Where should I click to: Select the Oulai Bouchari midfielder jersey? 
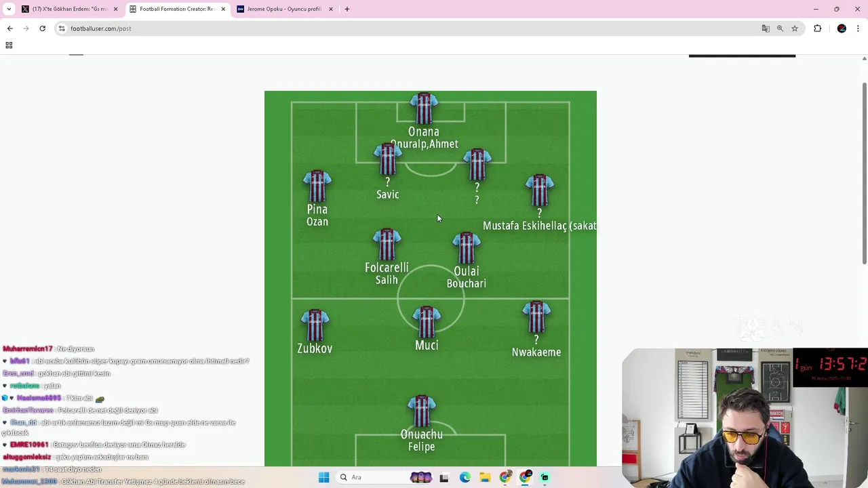467,249
